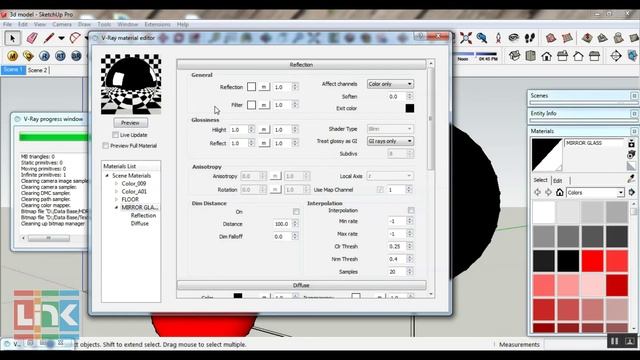Open the File menu

(7, 24)
